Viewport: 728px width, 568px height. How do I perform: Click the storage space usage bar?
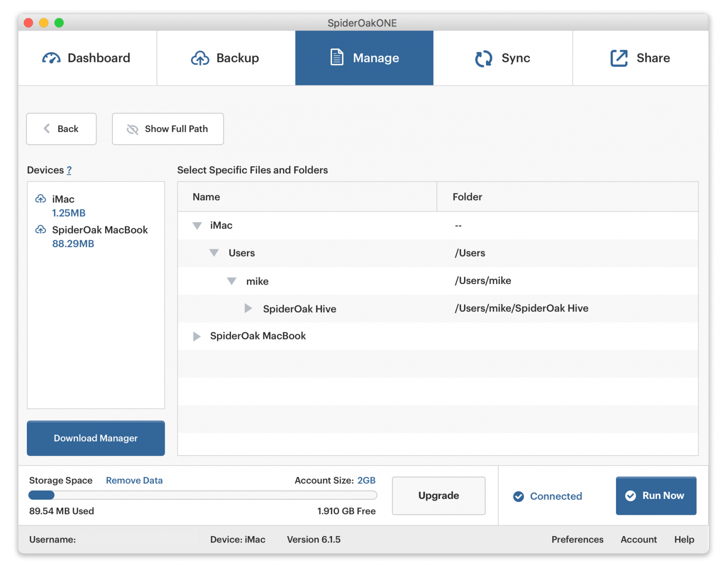[202, 495]
